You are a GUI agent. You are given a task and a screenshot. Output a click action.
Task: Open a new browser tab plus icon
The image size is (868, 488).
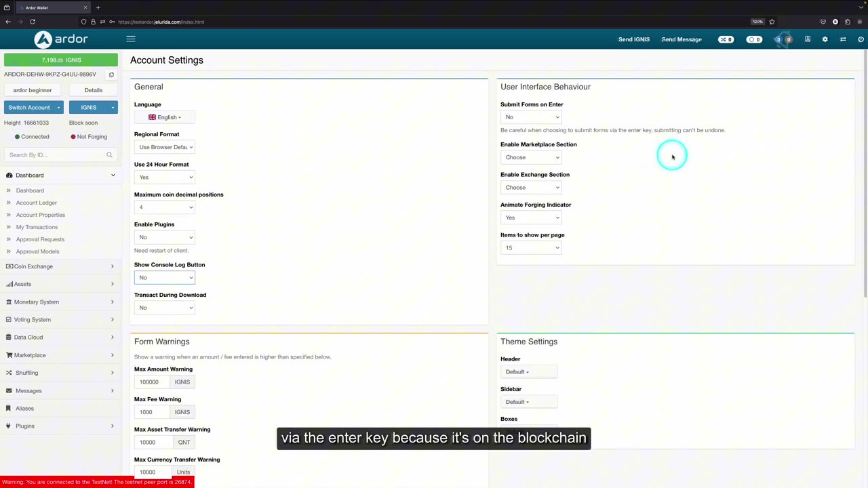click(98, 7)
